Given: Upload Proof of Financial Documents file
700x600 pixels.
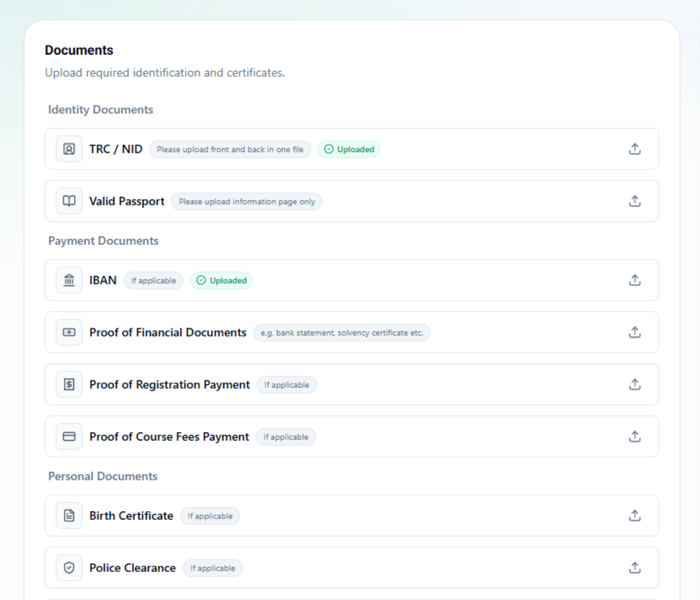Looking at the screenshot, I should pos(634,332).
